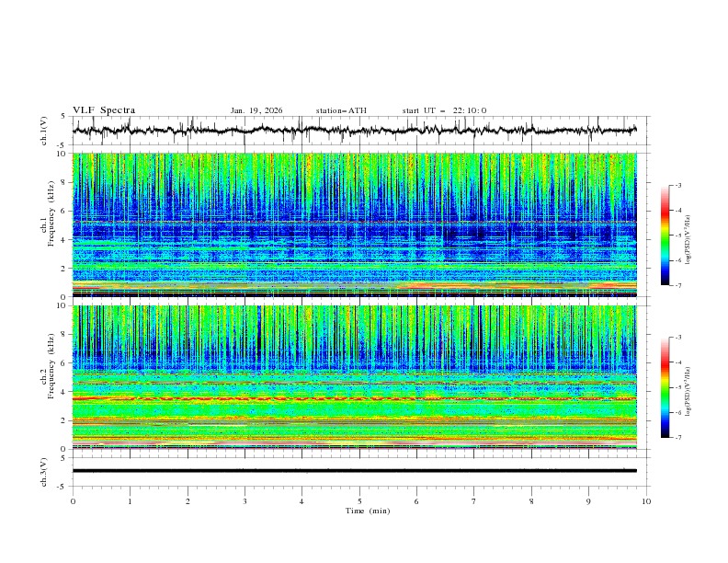Click the ch.1 spectrogram color scale bar
This screenshot has height=563, width=728.
(x=665, y=236)
